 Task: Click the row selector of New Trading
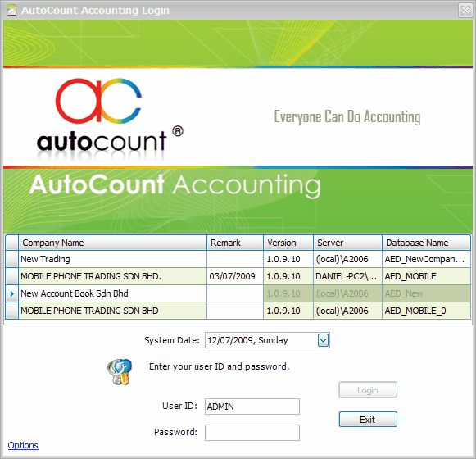pos(11,259)
